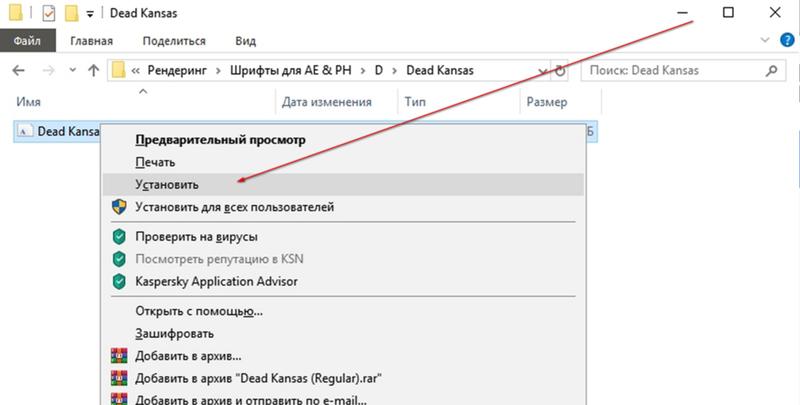Open the blue Help question mark icon

[x=787, y=40]
